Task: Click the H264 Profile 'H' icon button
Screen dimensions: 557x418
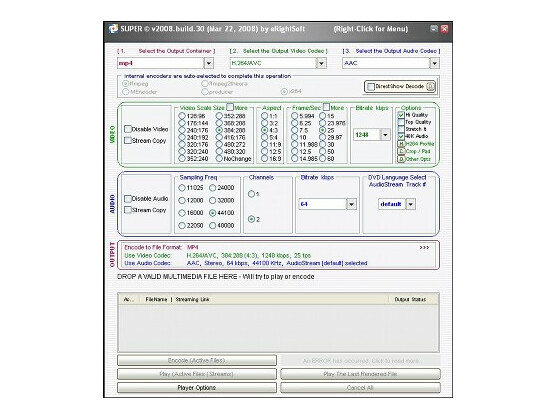Action: (x=401, y=144)
